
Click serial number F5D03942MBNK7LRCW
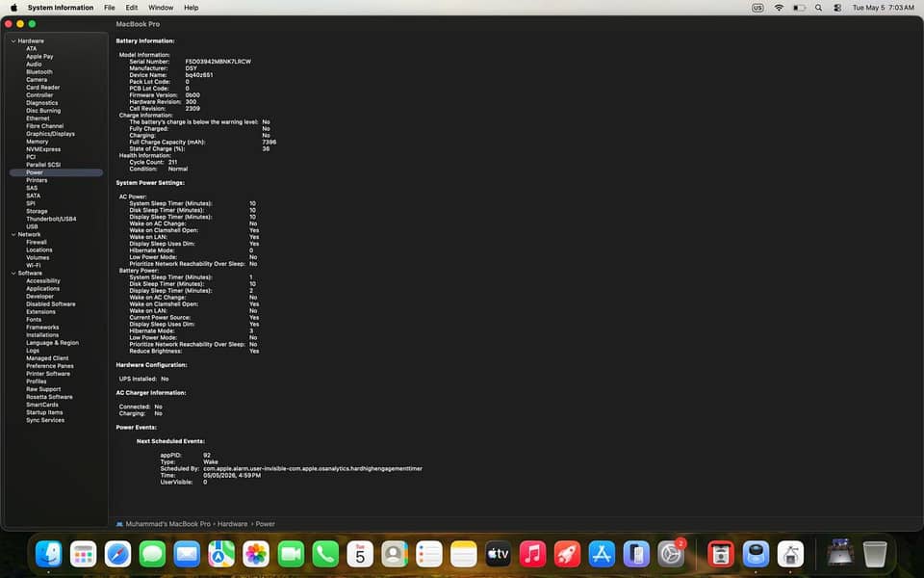pyautogui.click(x=218, y=62)
